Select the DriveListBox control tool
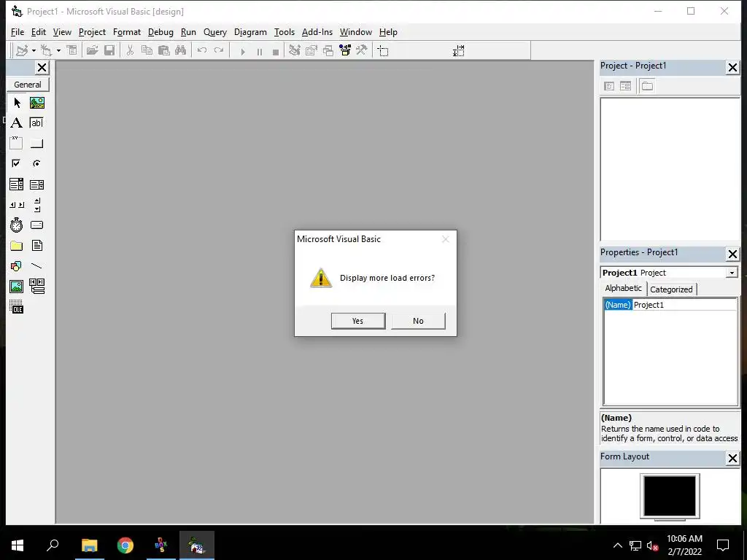 pyautogui.click(x=36, y=225)
